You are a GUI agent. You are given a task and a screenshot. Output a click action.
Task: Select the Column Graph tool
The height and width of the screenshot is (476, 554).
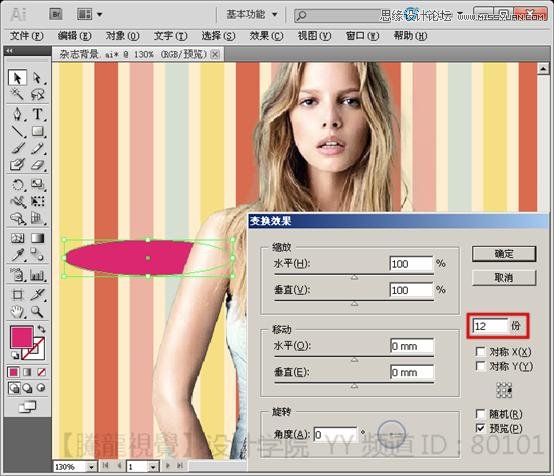tap(37, 275)
